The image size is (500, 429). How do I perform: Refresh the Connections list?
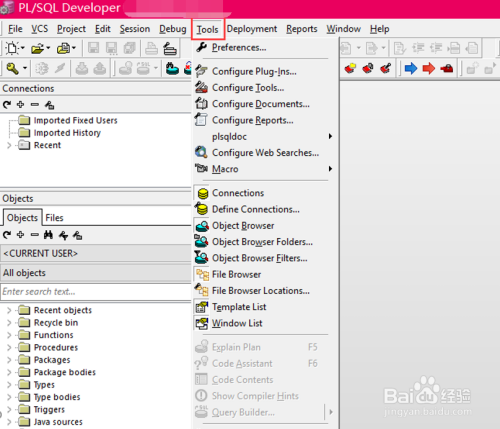[7, 105]
